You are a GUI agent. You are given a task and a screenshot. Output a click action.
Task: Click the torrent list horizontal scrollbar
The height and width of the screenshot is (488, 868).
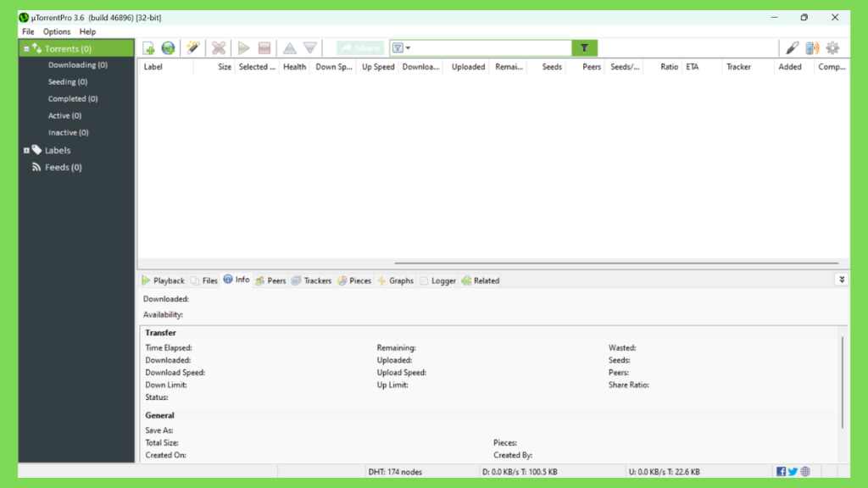coord(616,263)
